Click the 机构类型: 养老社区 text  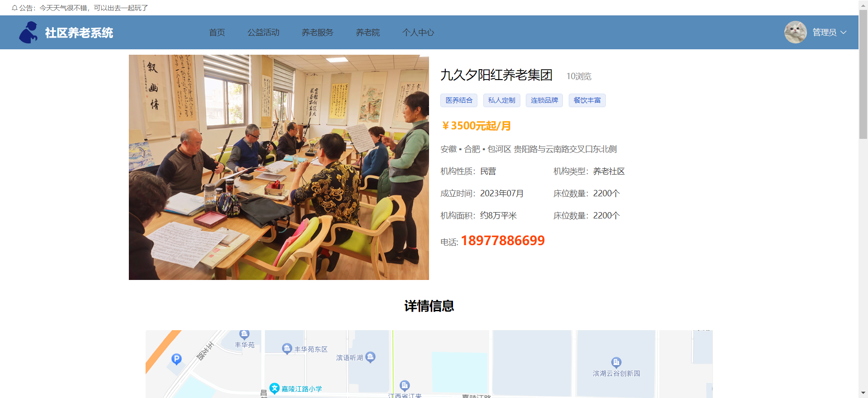(589, 171)
